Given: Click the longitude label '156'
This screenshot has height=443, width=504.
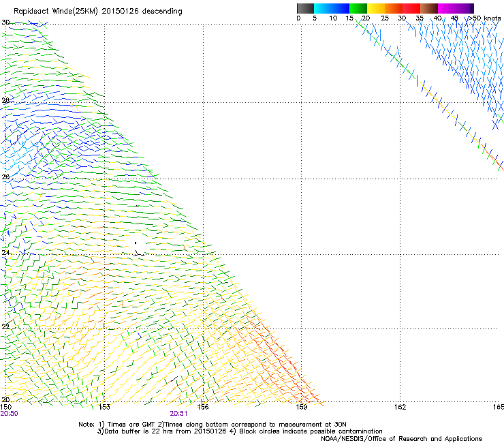Looking at the screenshot, I should tap(203, 407).
